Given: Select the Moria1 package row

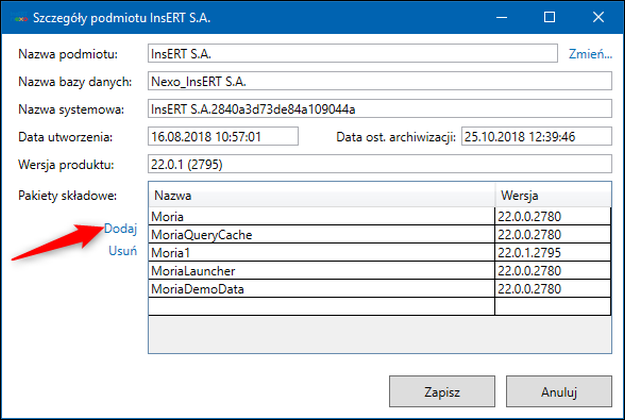Looking at the screenshot, I should point(321,253).
